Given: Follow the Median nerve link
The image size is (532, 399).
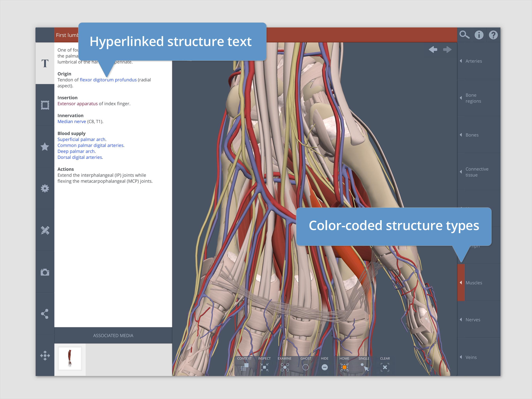Looking at the screenshot, I should point(72,122).
